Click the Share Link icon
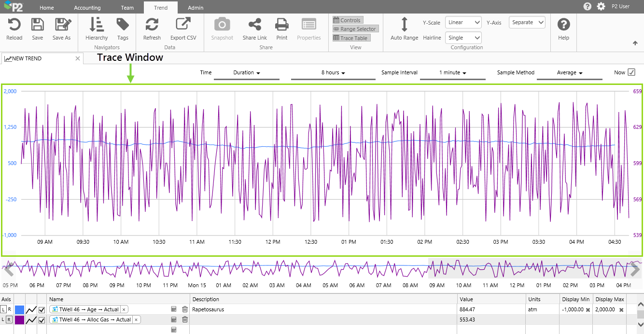Viewport: 644px width, 334px height. point(254,25)
